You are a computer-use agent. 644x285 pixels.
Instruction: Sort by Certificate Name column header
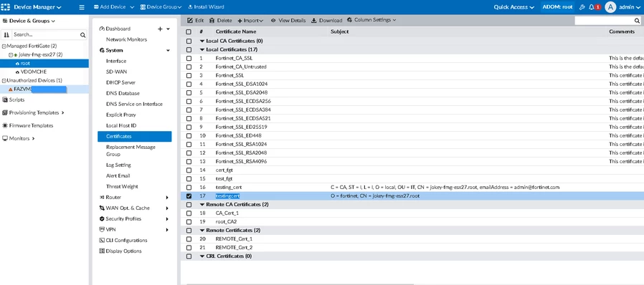236,32
